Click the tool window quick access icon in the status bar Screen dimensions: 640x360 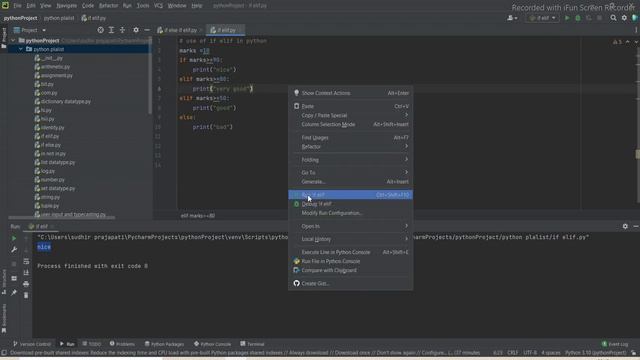pyautogui.click(x=4, y=353)
